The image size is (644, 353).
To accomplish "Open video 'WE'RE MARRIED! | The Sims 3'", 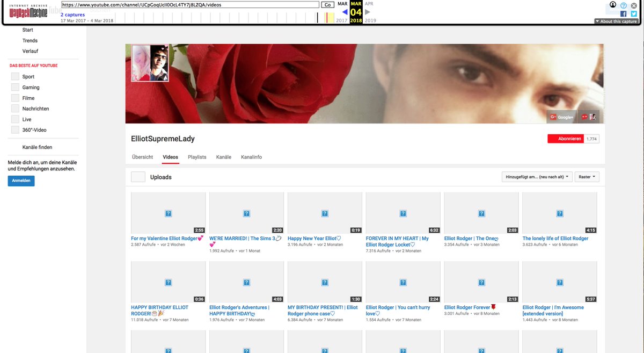I will (245, 241).
